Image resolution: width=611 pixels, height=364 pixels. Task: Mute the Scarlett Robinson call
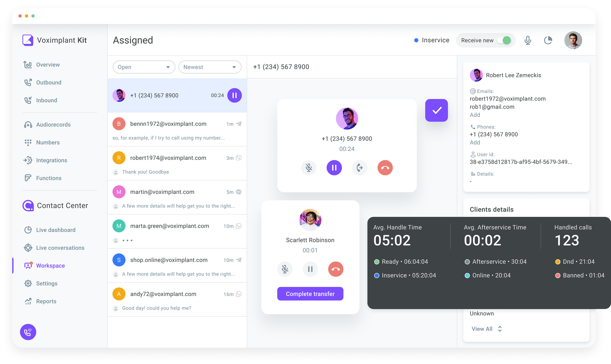point(285,269)
